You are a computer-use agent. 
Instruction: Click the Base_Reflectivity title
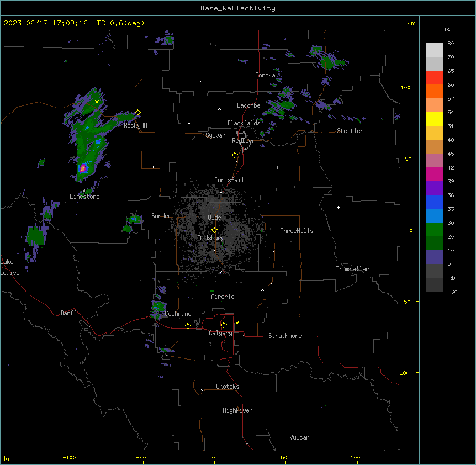[238, 8]
